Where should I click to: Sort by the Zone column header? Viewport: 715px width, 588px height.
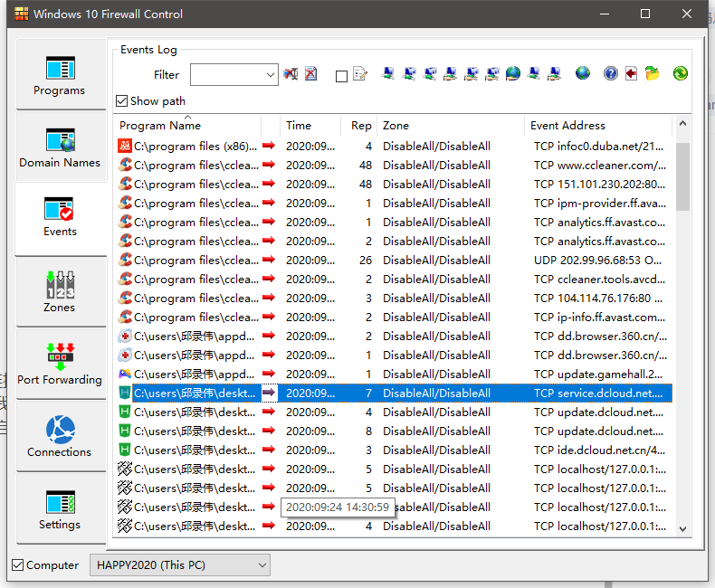[451, 126]
